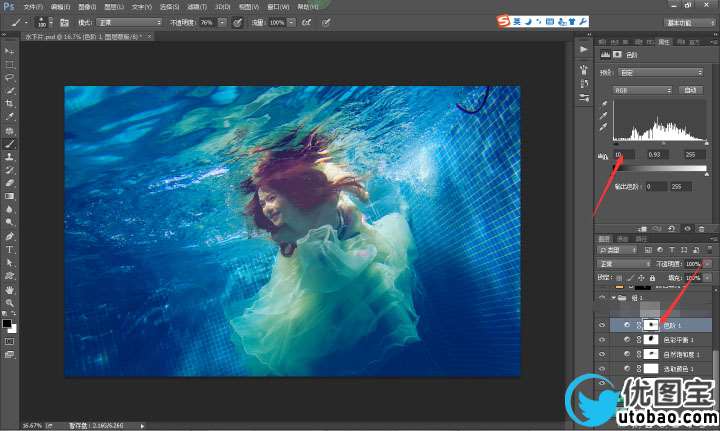Select the Hand tool

(x=9, y=290)
